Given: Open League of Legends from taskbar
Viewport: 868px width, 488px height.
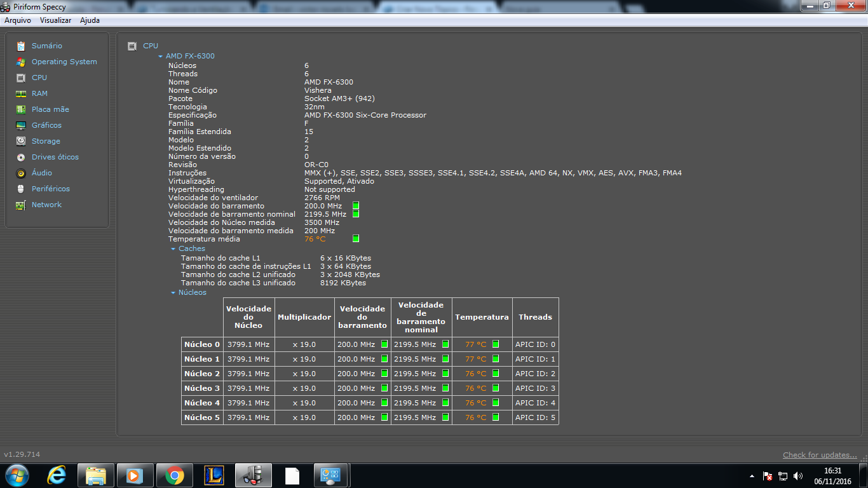Looking at the screenshot, I should pos(214,475).
